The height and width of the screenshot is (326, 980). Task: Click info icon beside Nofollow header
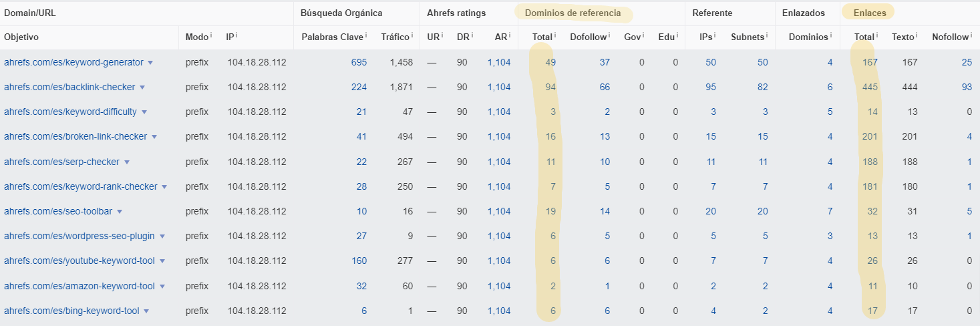pyautogui.click(x=971, y=35)
